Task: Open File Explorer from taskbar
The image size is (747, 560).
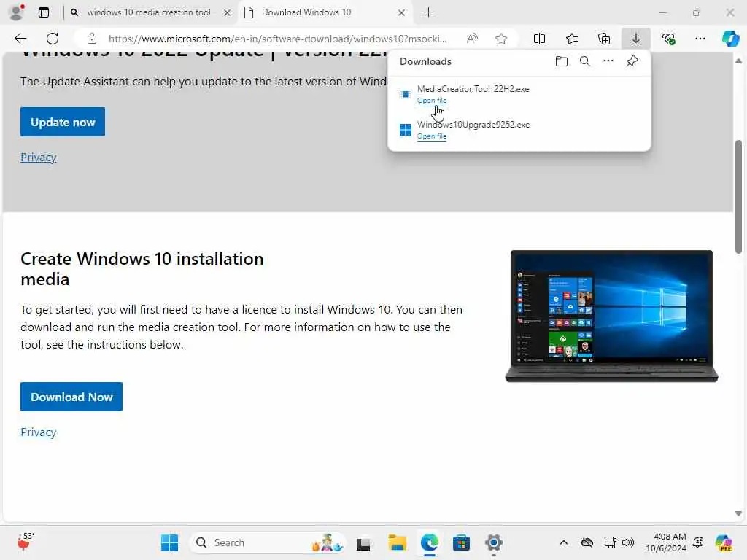Action: 397,542
